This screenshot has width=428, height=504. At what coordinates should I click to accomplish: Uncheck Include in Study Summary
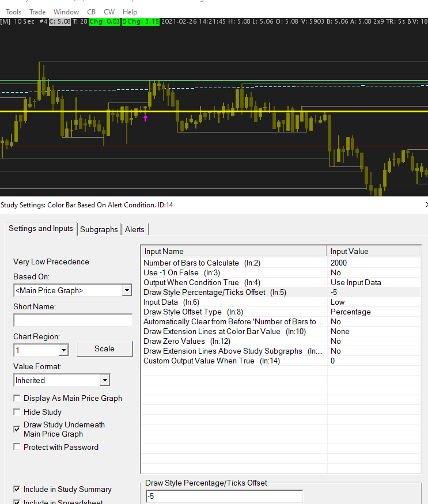[x=17, y=489]
